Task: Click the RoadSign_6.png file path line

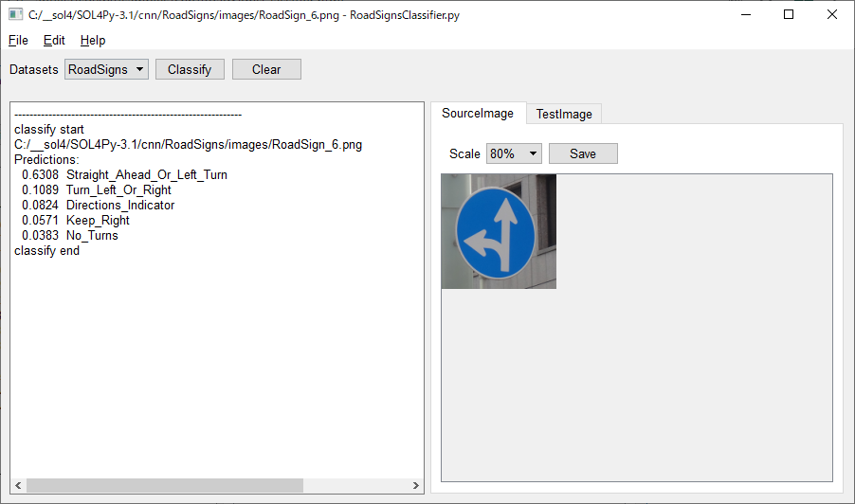Action: tap(188, 145)
